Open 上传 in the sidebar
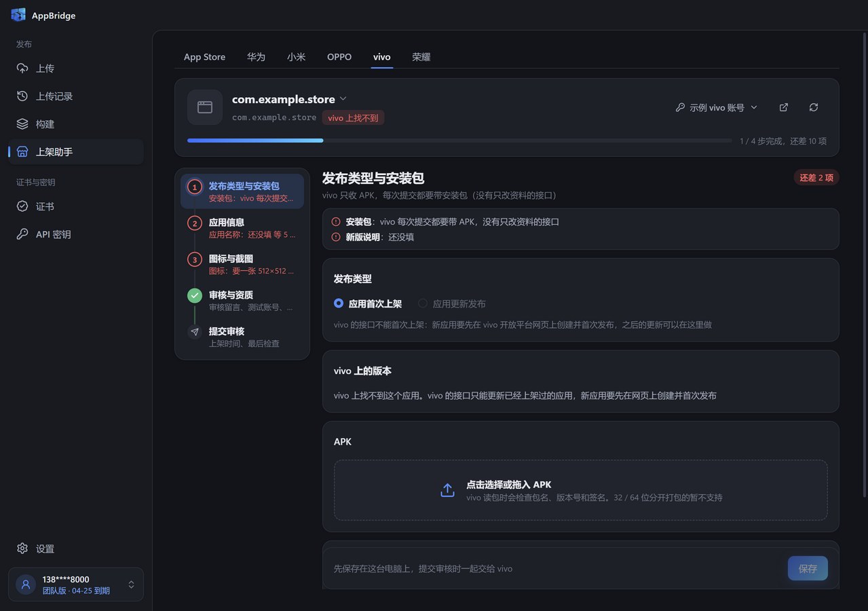 coord(76,69)
